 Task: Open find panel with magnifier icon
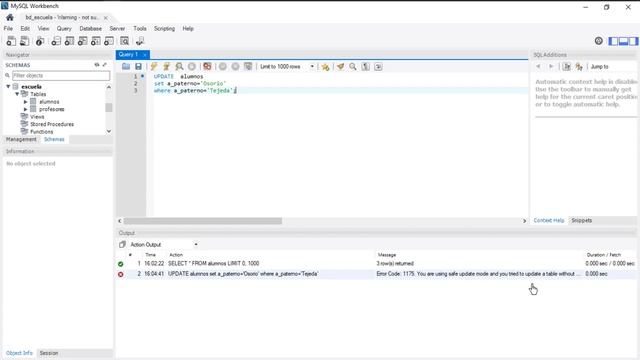353,67
